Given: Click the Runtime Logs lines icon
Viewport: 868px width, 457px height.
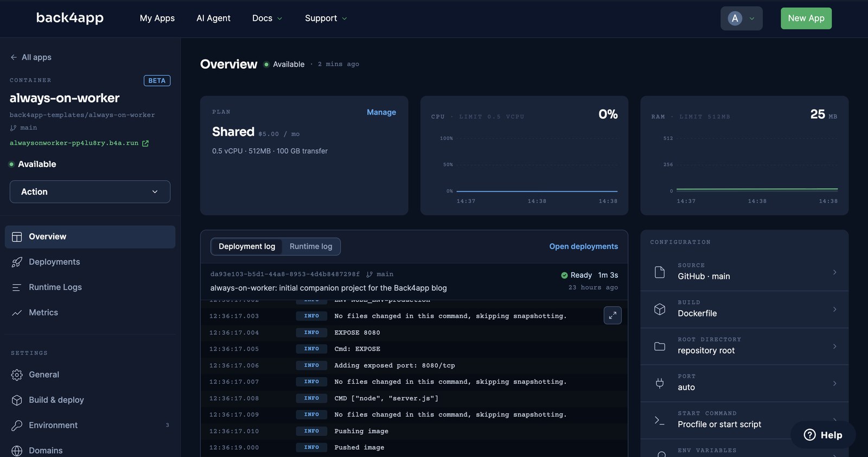Looking at the screenshot, I should click(17, 287).
